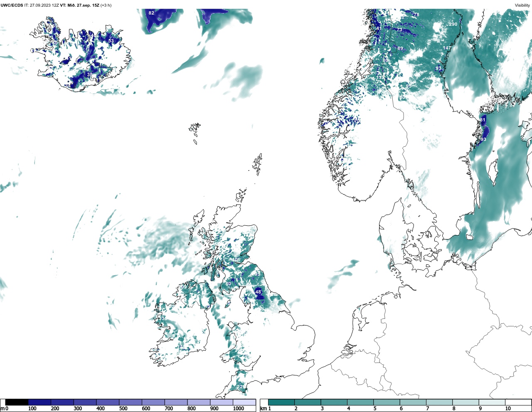Screen dimensions: 532x412
Task: Click the 'Visibility' title at top right
Action: (x=522, y=5)
